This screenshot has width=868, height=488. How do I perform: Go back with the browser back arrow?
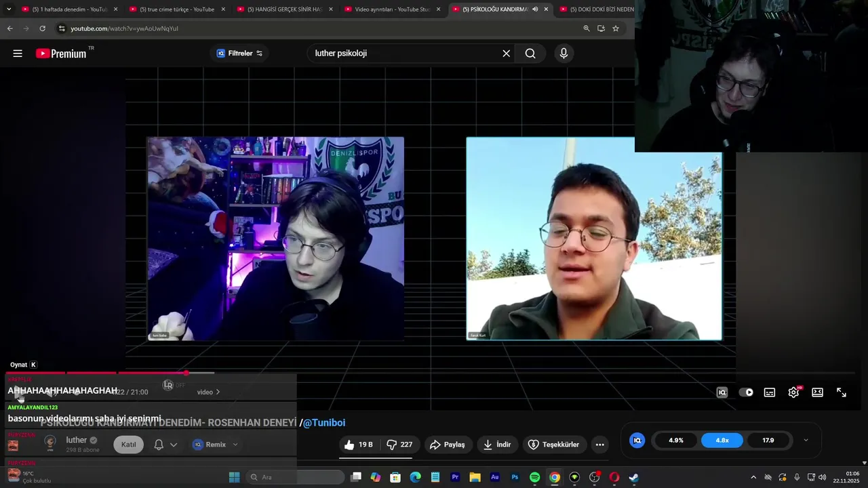point(9,28)
